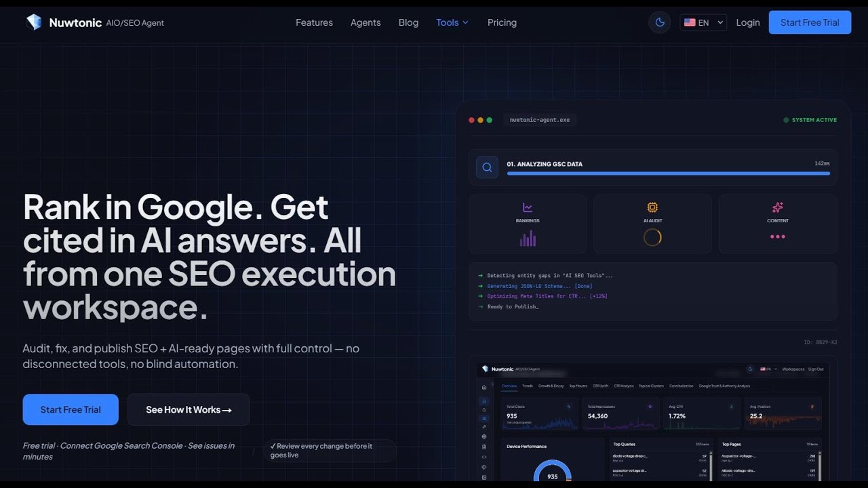The image size is (868, 488).
Task: Click See How It Works button
Action: [x=189, y=409]
